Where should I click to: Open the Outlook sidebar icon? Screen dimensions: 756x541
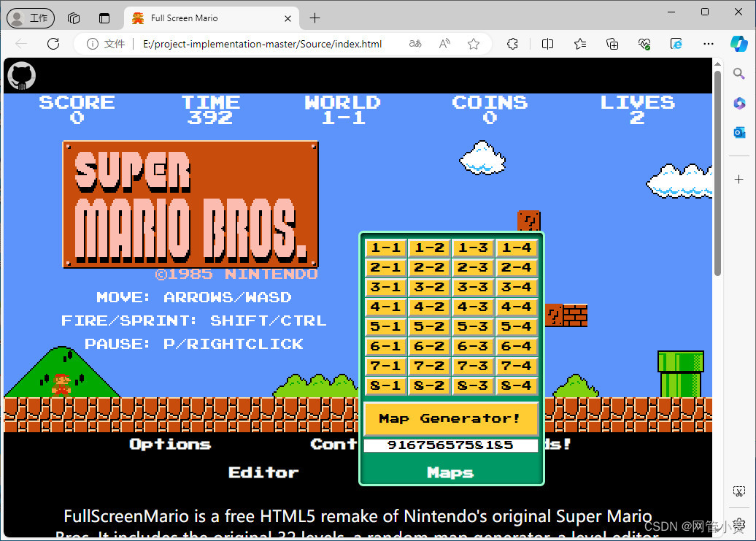739,132
